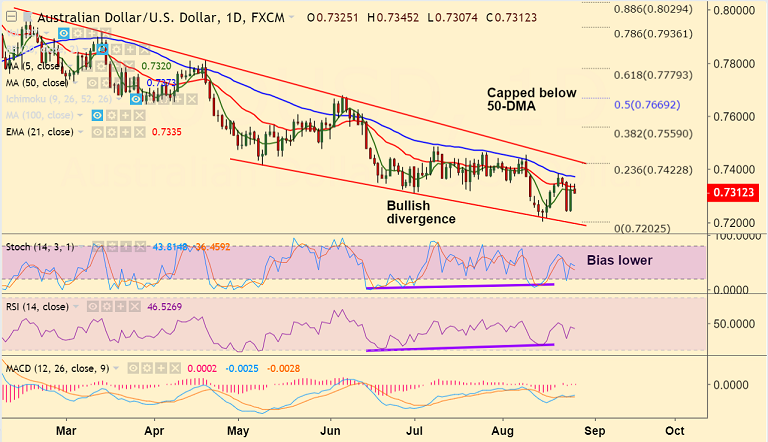Toggle visibility eye of the Vol indicator

64,33
